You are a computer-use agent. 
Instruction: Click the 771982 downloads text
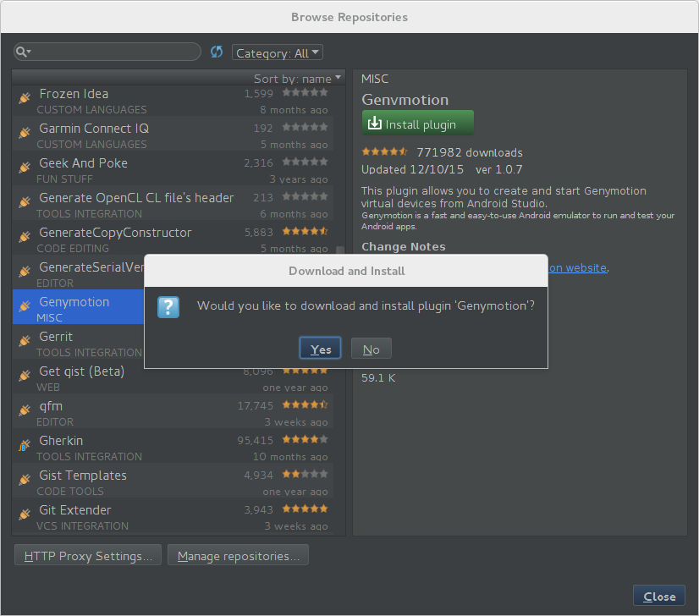point(470,152)
